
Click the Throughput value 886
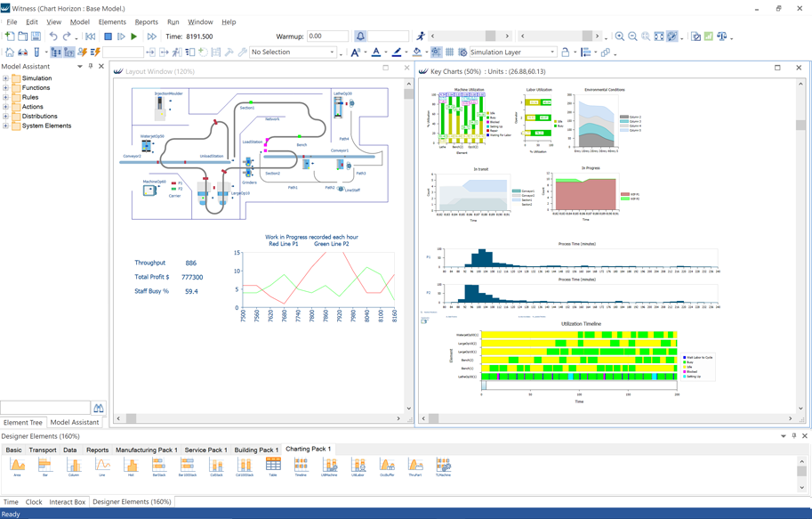click(x=191, y=263)
